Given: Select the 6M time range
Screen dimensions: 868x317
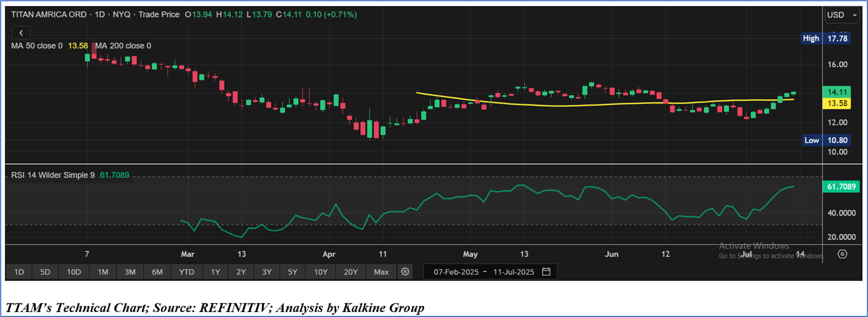Looking at the screenshot, I should tap(157, 272).
